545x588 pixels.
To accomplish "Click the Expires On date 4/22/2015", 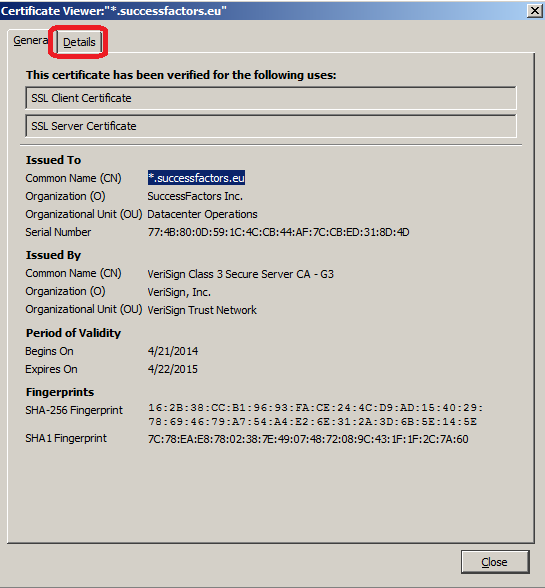I will (x=173, y=369).
